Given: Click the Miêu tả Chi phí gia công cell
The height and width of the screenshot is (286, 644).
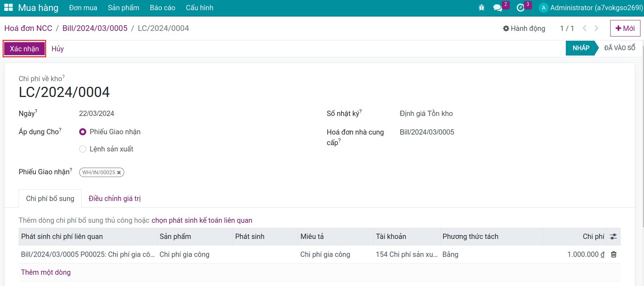Looking at the screenshot, I should (336, 254).
